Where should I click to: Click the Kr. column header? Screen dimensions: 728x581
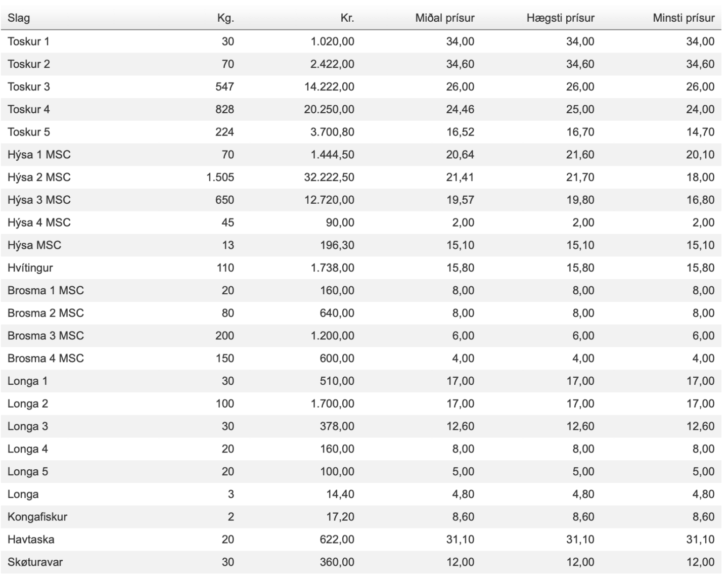point(347,18)
